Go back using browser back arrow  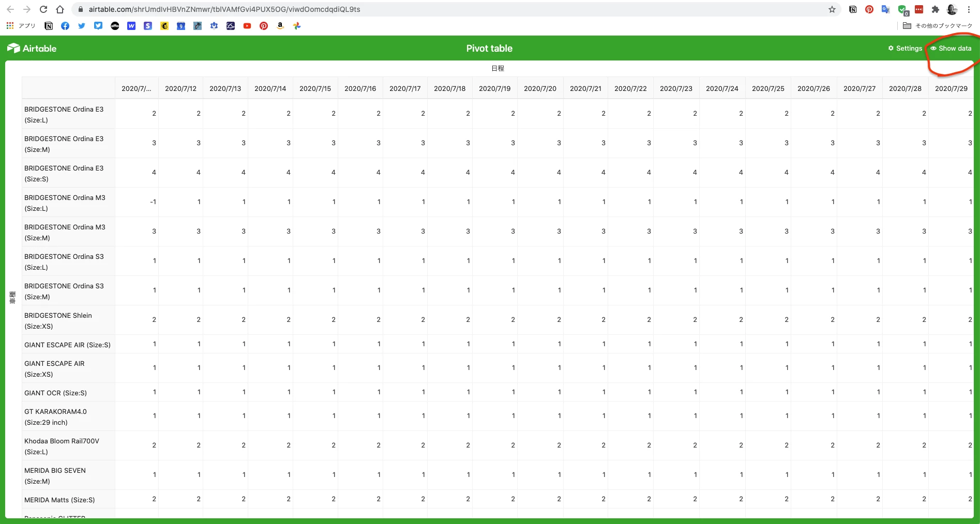10,9
